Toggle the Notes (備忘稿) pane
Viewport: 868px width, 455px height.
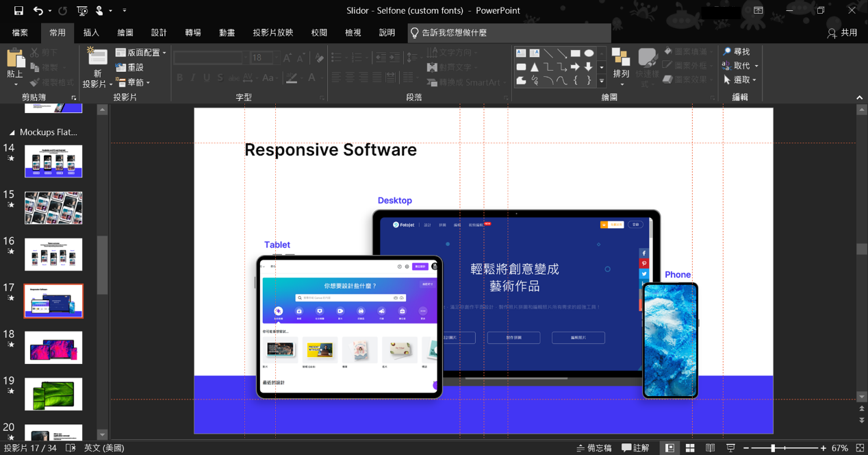(594, 448)
